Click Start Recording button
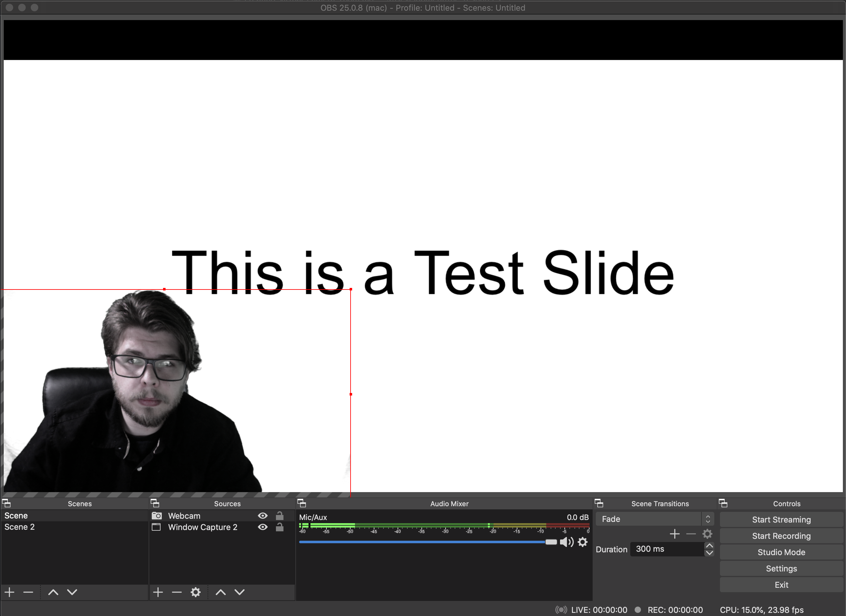The width and height of the screenshot is (846, 616). tap(781, 536)
